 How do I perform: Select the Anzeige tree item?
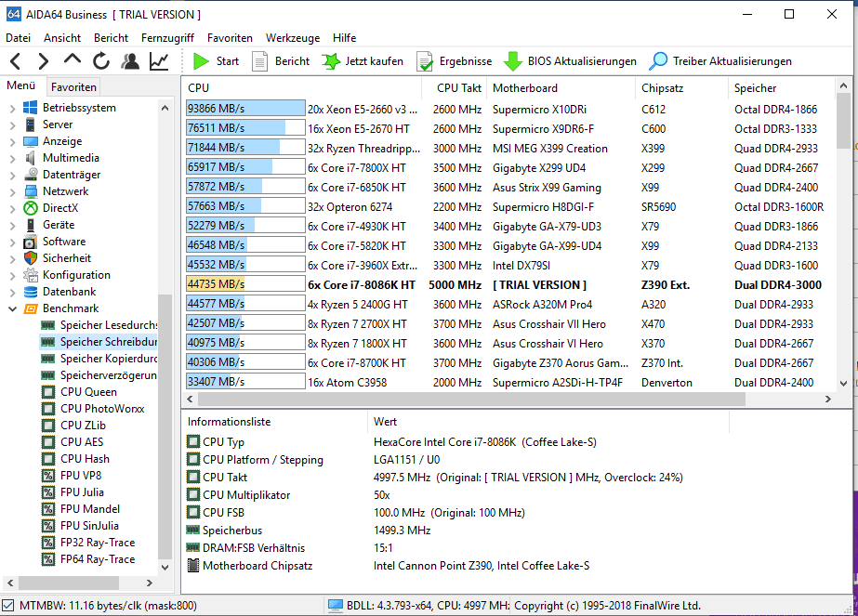pos(62,141)
